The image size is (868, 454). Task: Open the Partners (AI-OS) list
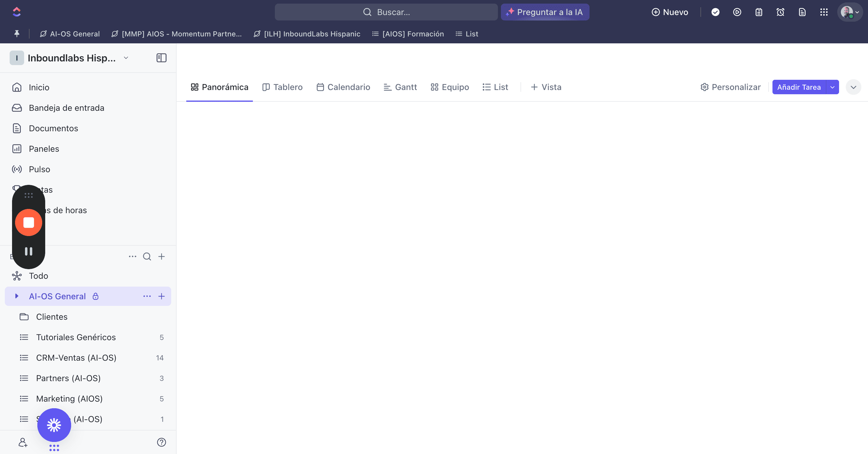(88, 378)
